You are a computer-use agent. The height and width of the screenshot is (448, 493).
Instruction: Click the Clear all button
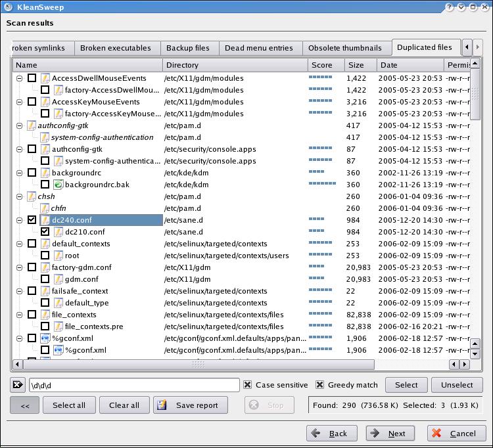[124, 405]
